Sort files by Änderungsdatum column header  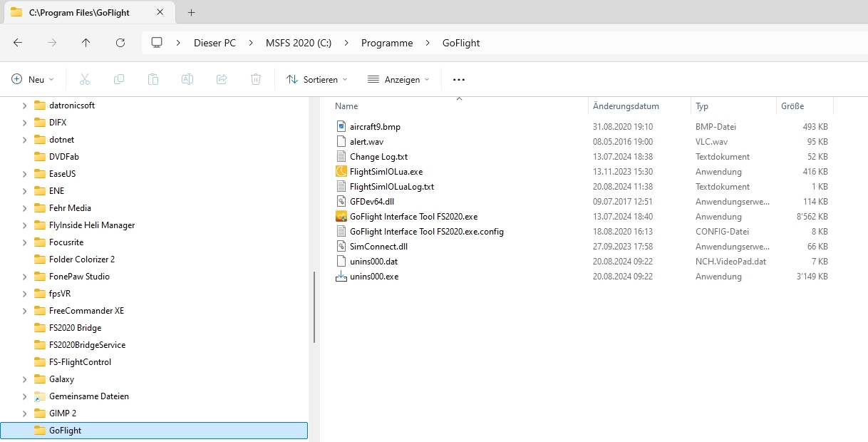pos(626,106)
